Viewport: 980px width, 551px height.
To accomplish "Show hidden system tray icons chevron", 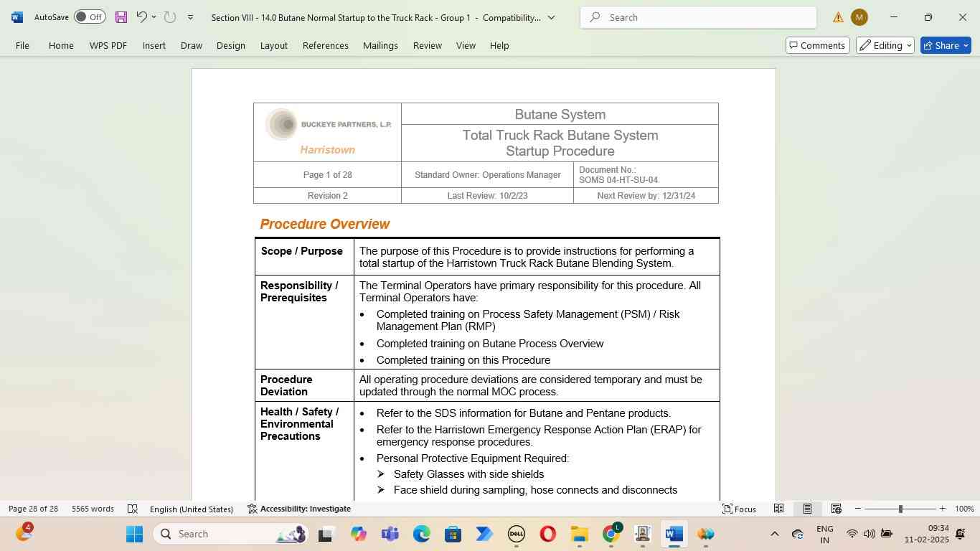I will [774, 534].
